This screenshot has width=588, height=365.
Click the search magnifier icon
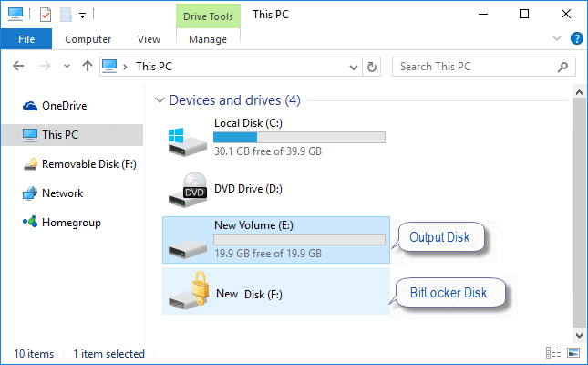click(562, 66)
